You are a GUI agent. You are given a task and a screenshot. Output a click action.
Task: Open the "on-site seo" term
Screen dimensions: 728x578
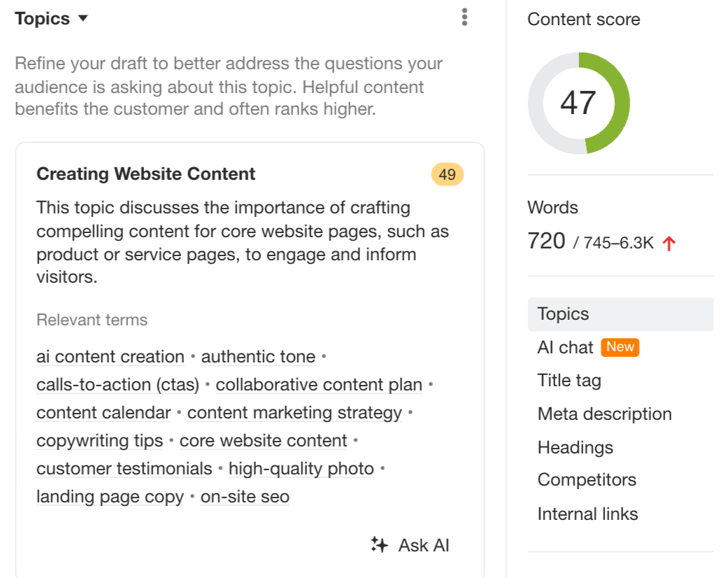point(244,497)
